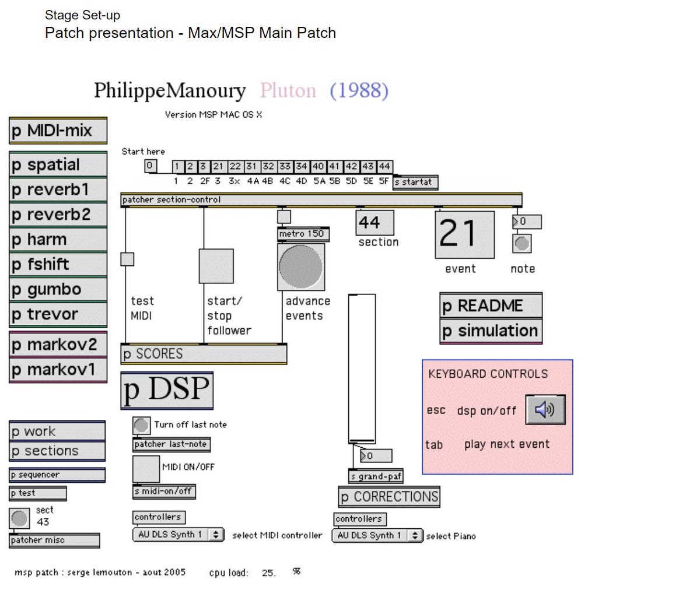Click the speaker icon to toggle dsp on/off
This screenshot has width=700, height=600.
[545, 409]
